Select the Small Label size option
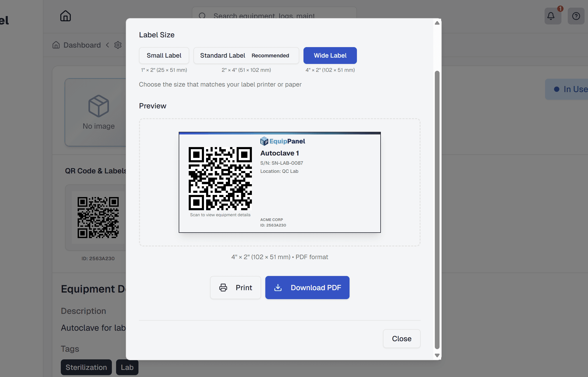Viewport: 588px width, 377px height. (x=164, y=56)
